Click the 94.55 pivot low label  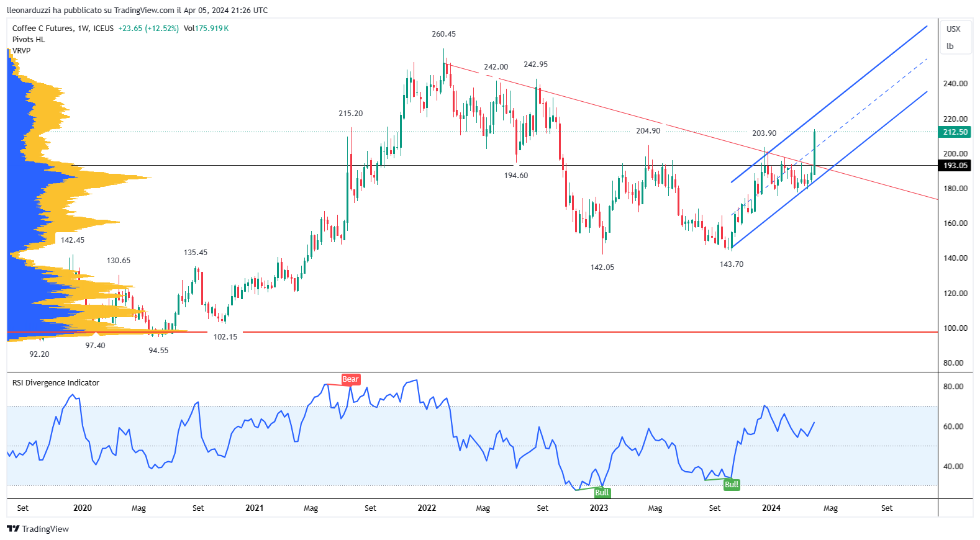click(158, 351)
